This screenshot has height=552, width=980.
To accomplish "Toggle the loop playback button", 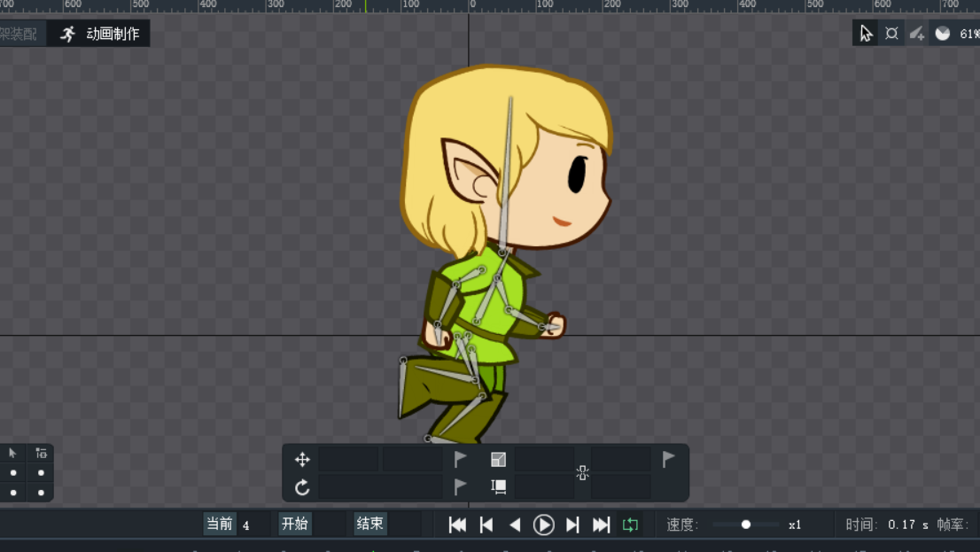I will pos(630,525).
